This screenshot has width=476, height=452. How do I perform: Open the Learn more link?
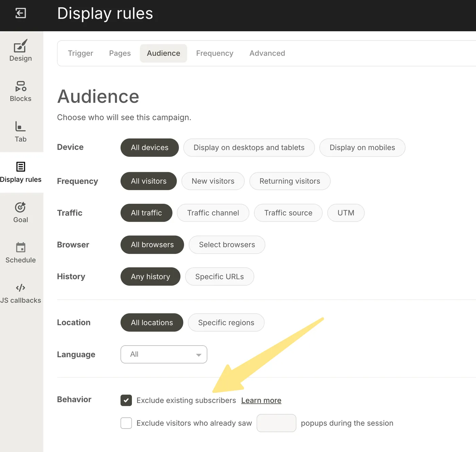tap(261, 400)
